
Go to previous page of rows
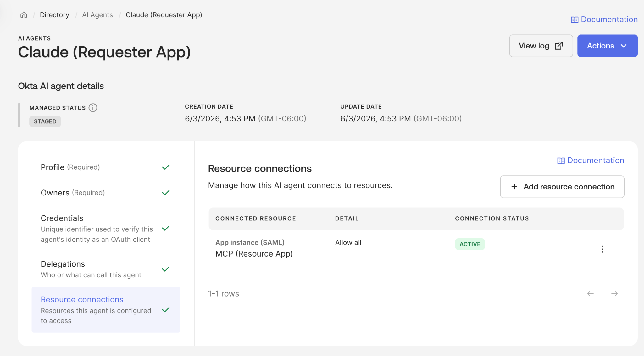click(590, 294)
